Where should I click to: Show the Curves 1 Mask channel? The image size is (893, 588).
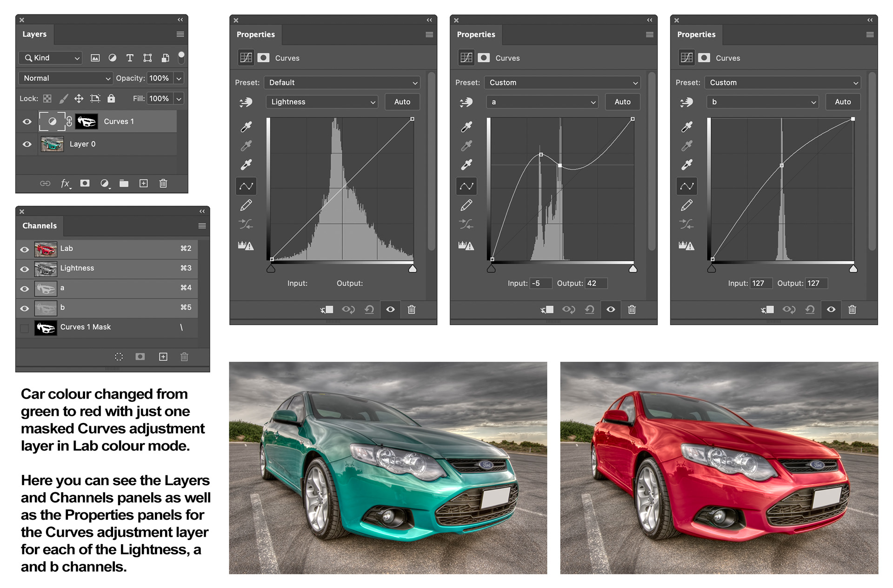(x=25, y=328)
